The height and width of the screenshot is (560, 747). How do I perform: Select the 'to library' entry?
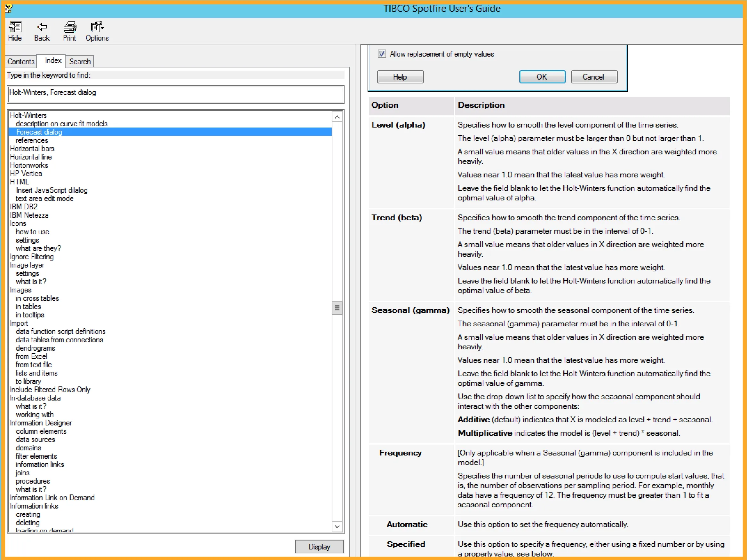tap(28, 382)
